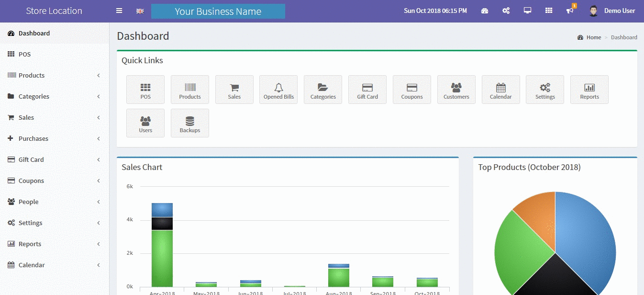
Task: Open the POS grid icon in header
Action: click(x=549, y=11)
